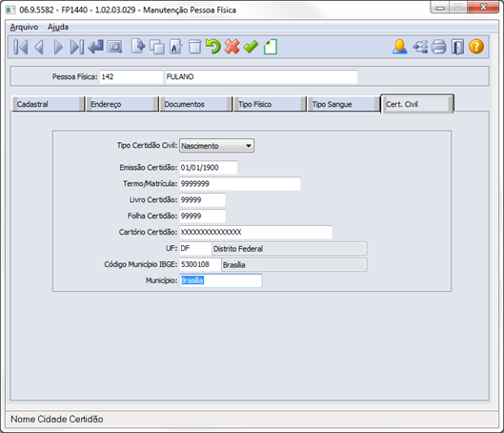Open the Arquivo menu
The image size is (504, 433).
pos(24,27)
